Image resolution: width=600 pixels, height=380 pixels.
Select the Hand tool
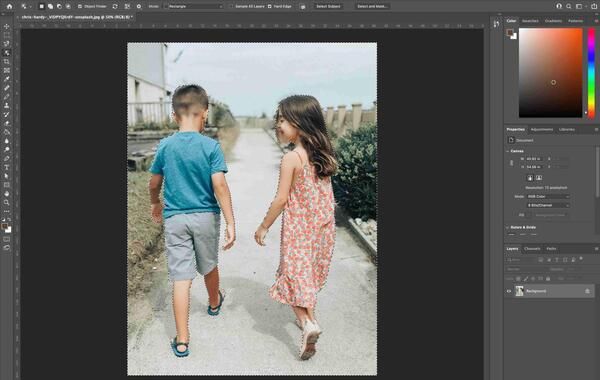[7, 194]
